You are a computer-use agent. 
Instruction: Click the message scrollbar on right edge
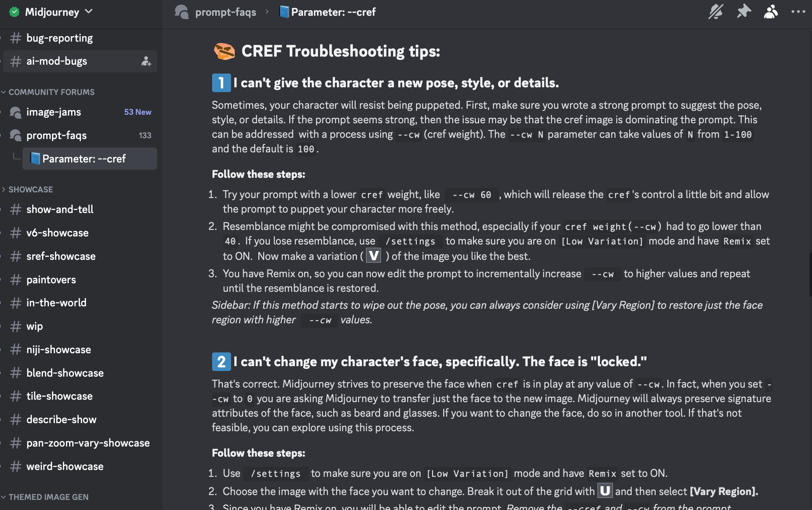810,275
